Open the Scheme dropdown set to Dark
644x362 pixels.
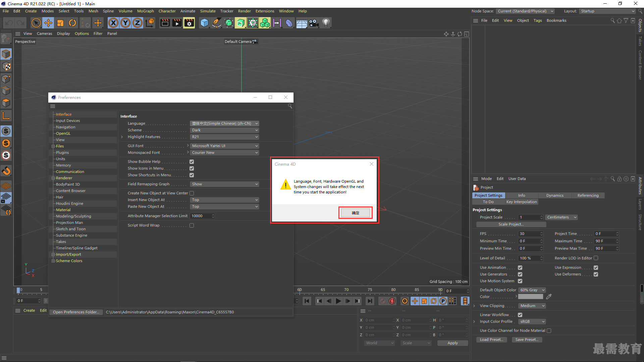225,130
